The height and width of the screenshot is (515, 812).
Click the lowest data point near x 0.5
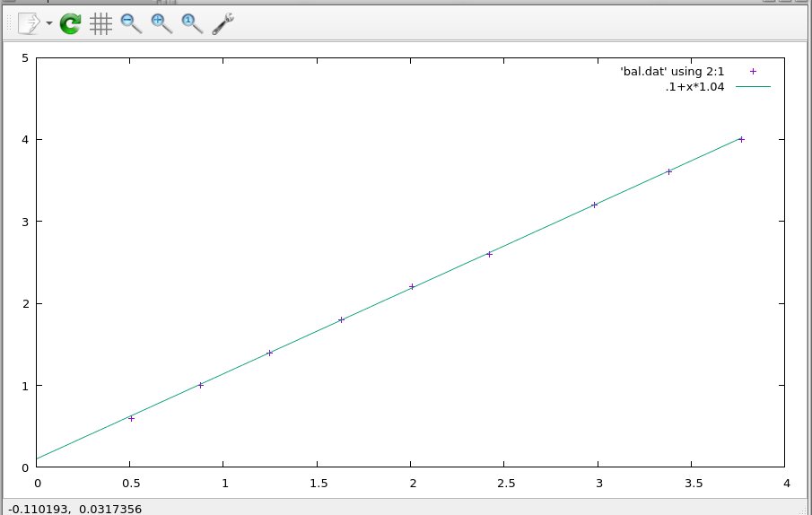click(x=131, y=418)
